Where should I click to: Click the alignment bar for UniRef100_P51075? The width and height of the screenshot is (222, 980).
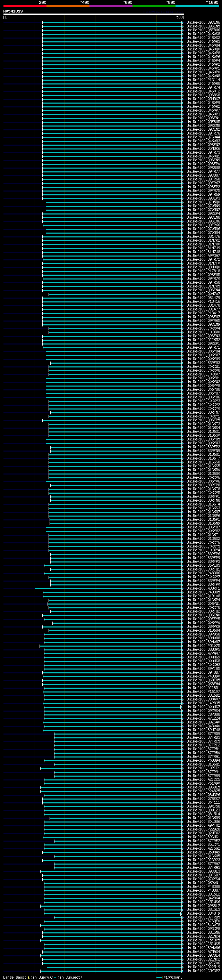[x=111, y=646]
